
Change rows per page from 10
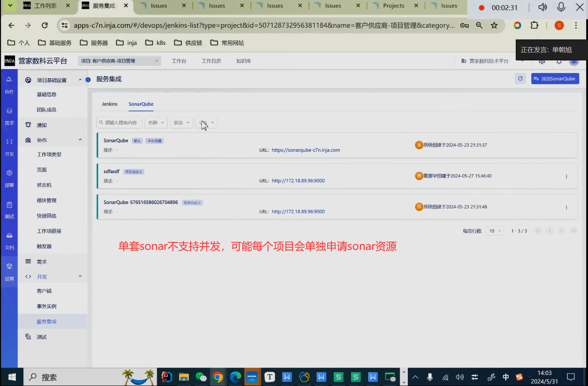tap(495, 231)
